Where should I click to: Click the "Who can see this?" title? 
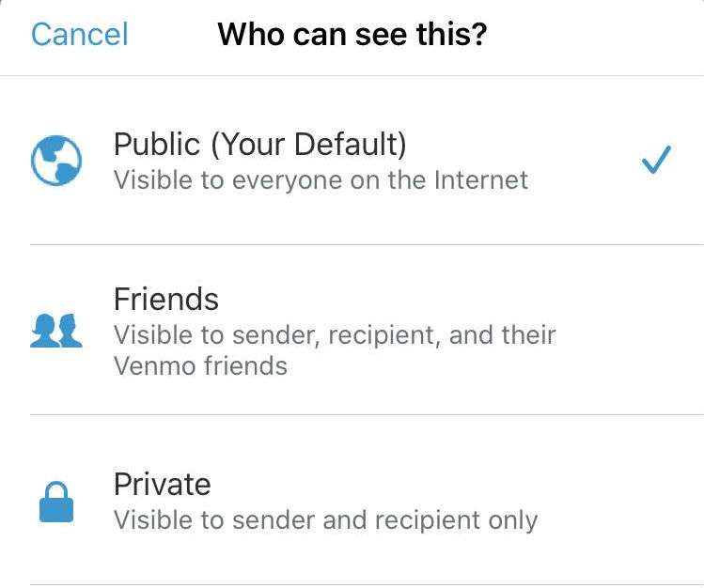coord(352,35)
